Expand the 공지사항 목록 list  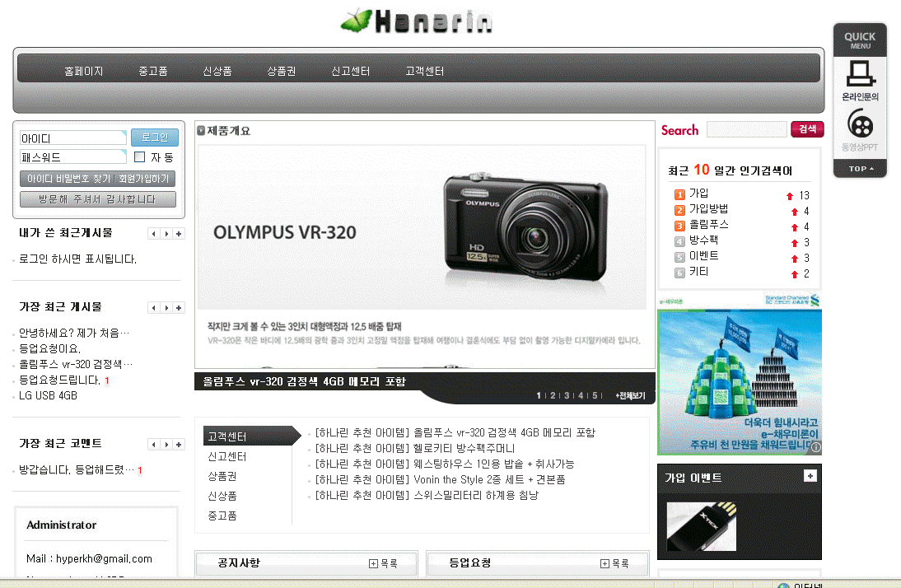pos(383,563)
